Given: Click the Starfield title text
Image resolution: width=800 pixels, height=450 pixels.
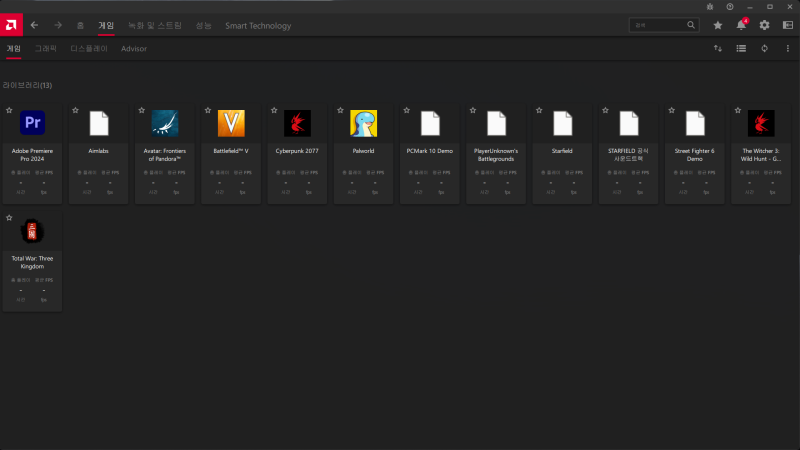Looking at the screenshot, I should point(562,151).
